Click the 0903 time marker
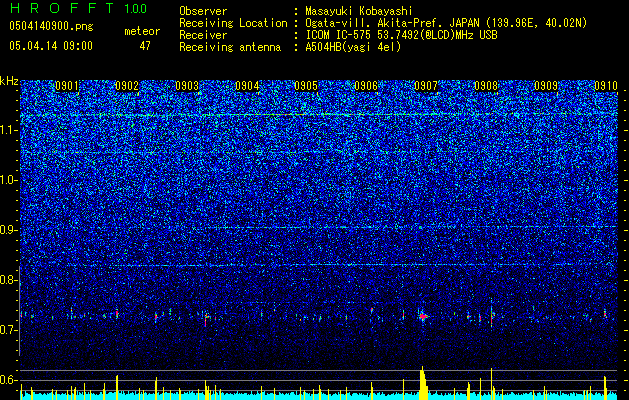The width and height of the screenshot is (629, 400). 187,86
